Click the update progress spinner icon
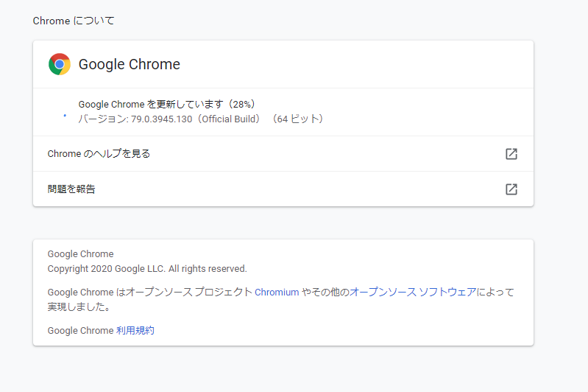The image size is (588, 392). click(65, 116)
